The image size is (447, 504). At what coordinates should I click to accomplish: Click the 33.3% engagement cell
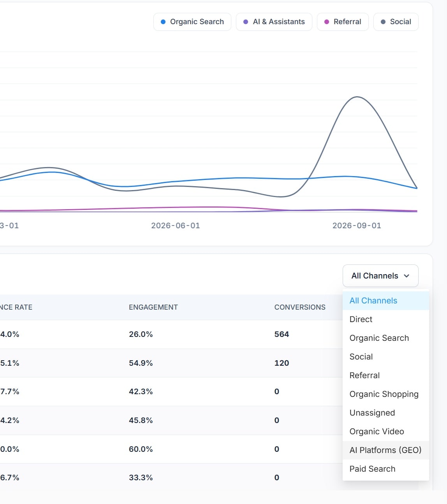point(141,478)
